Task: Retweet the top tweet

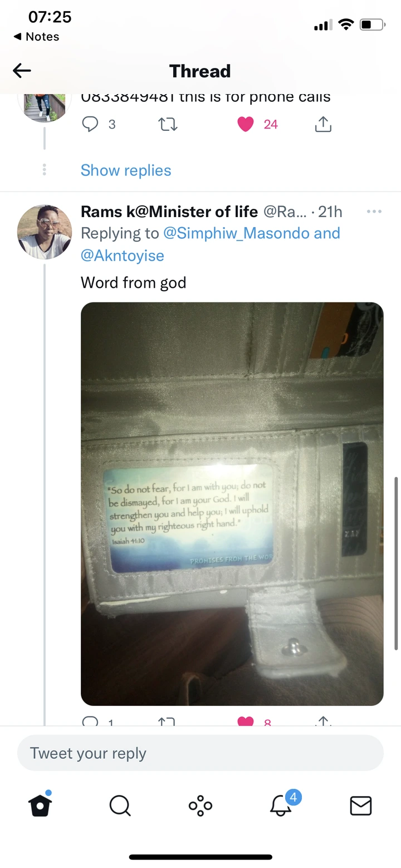Action: pos(168,124)
